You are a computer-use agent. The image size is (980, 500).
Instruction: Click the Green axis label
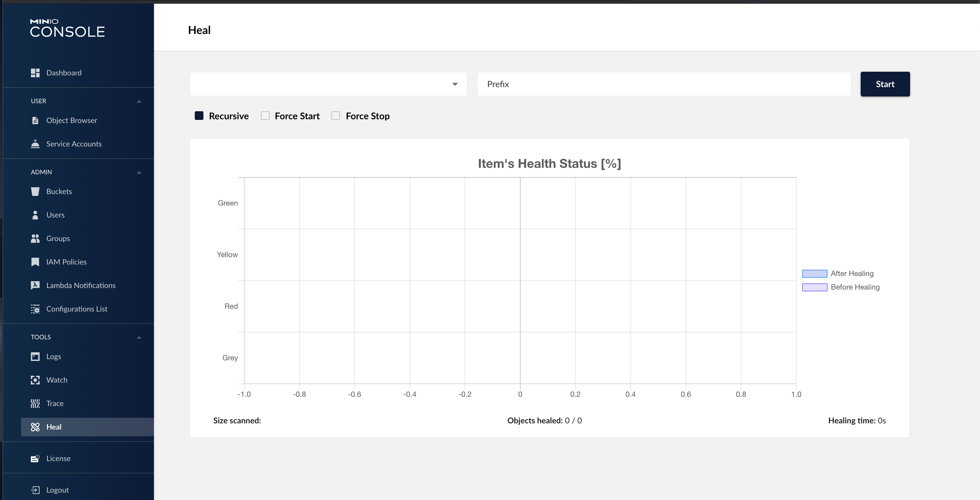click(228, 203)
